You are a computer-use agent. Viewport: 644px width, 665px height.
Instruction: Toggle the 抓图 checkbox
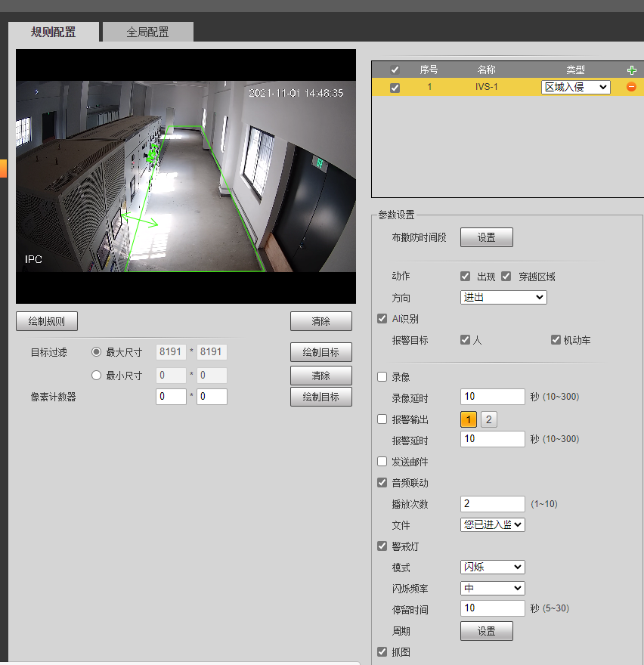382,652
